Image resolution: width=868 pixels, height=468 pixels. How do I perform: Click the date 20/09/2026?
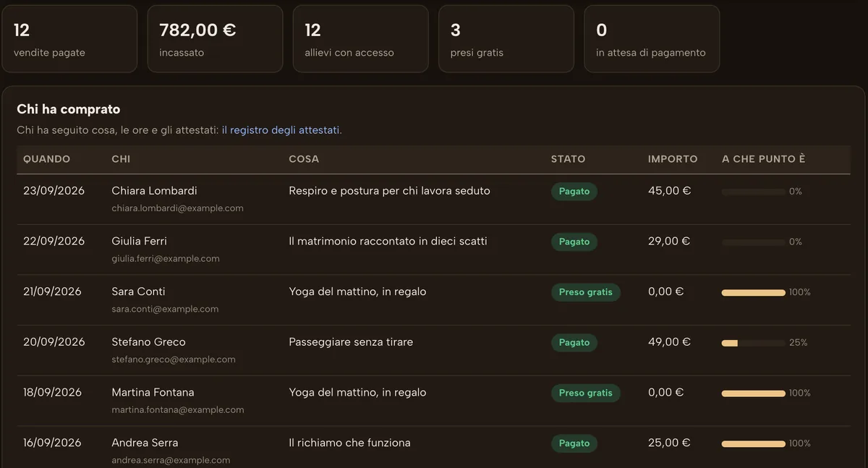click(54, 342)
